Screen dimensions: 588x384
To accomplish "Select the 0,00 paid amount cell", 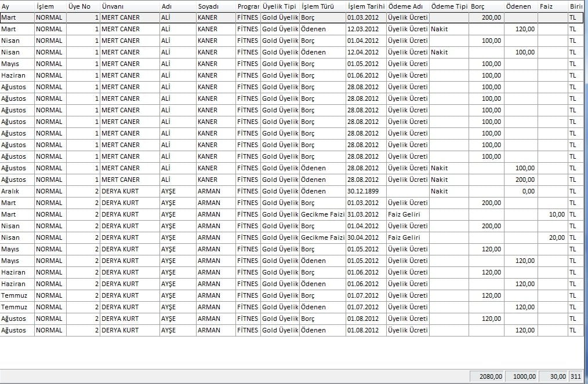I will (x=520, y=191).
